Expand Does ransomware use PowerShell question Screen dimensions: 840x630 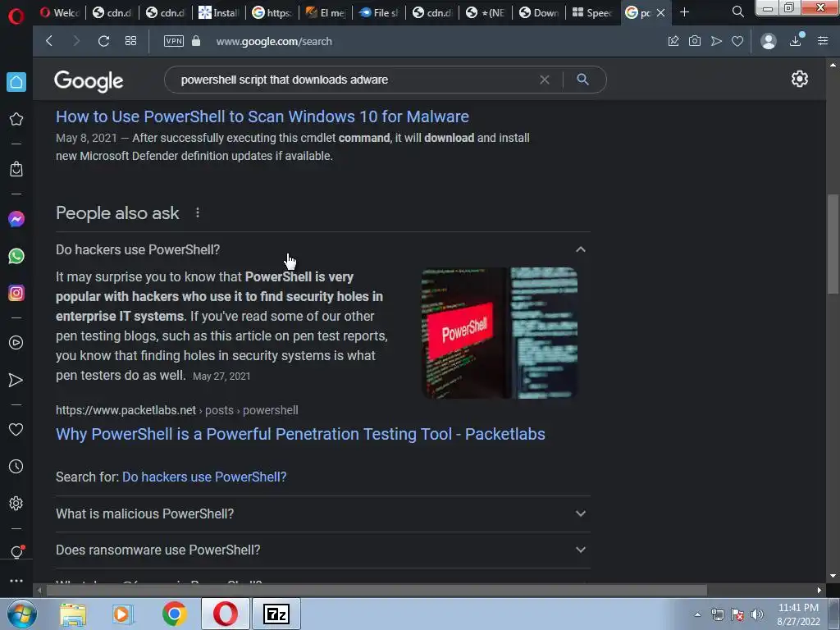(x=323, y=550)
